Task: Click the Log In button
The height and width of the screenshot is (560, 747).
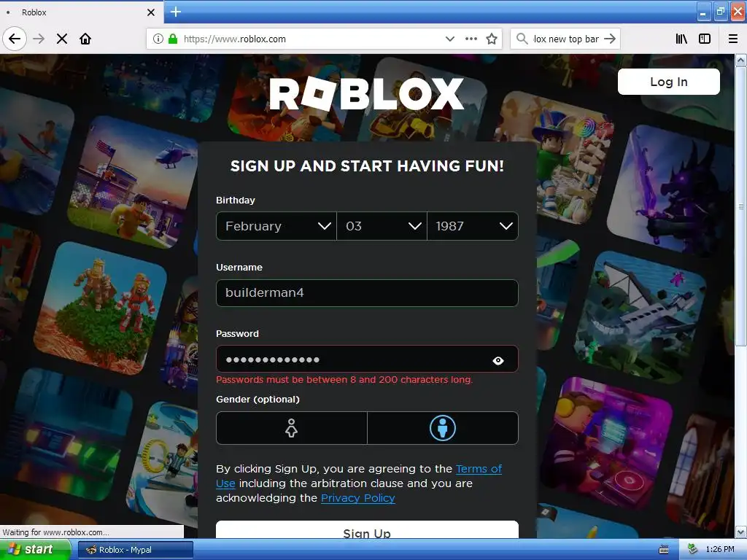Action: [x=669, y=82]
